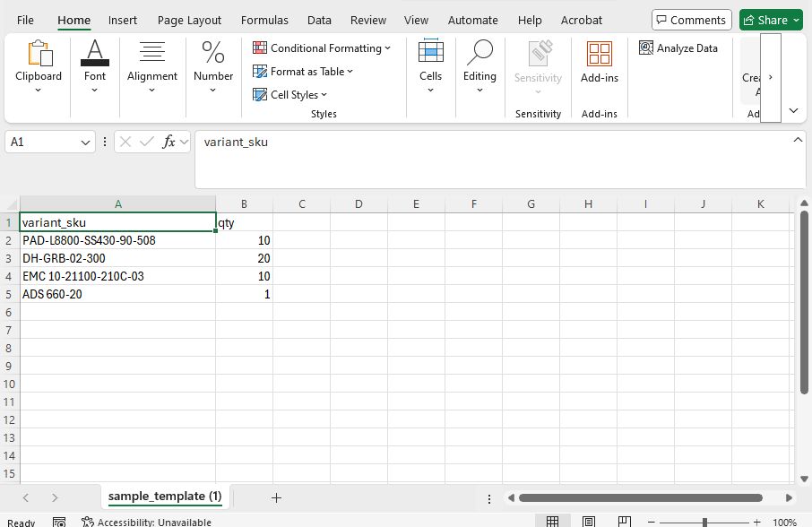Open ribbon display options chevron
Screen dimensions: 812x527
(x=793, y=110)
